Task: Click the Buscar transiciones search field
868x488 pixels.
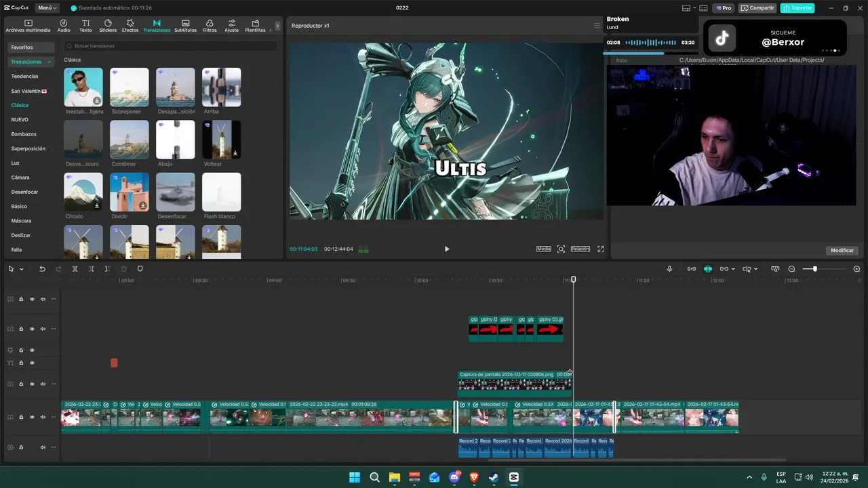Action: tap(170, 46)
